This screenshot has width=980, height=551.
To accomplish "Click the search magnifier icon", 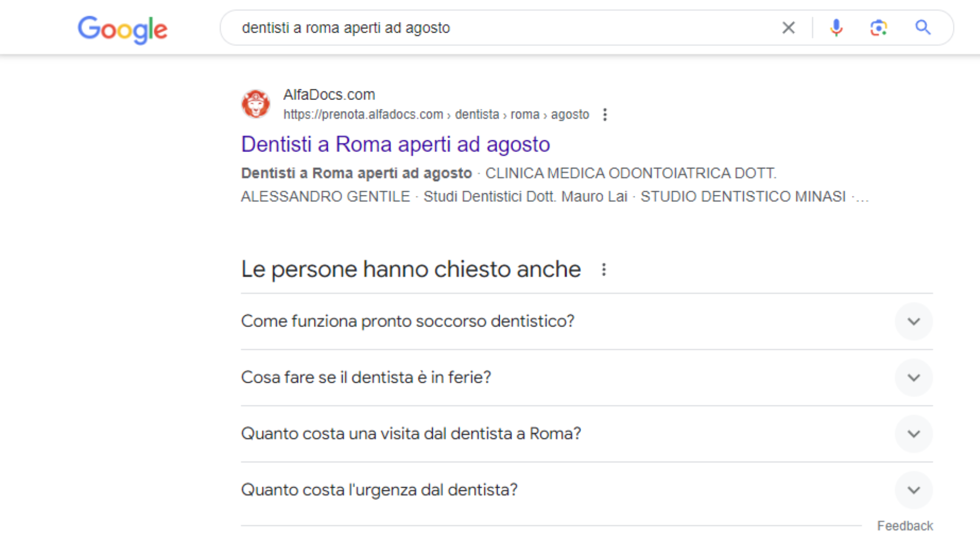I will pyautogui.click(x=923, y=28).
